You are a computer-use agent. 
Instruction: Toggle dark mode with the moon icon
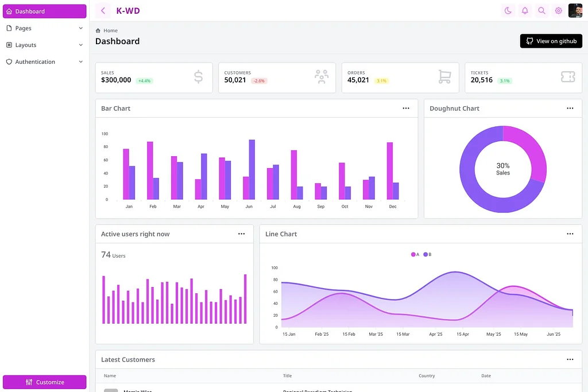[x=508, y=10]
